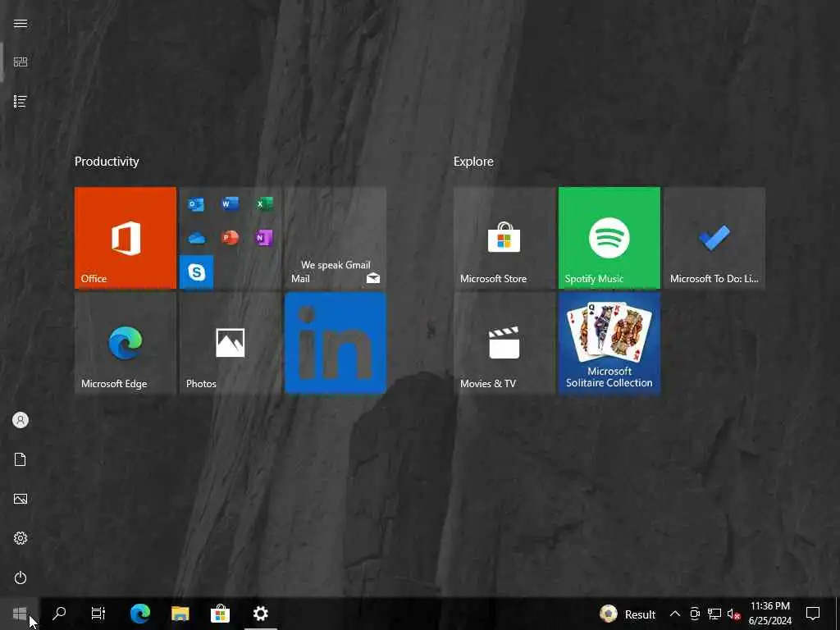Click the Windows Start button

(x=20, y=614)
